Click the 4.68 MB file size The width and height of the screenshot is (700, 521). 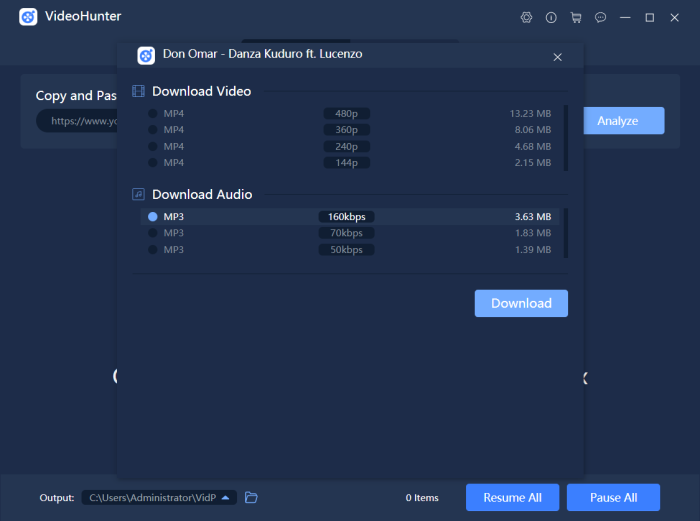[533, 146]
